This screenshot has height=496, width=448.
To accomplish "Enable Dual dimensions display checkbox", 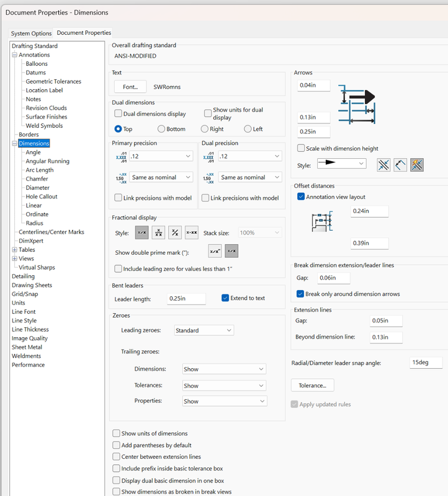I will pyautogui.click(x=119, y=113).
